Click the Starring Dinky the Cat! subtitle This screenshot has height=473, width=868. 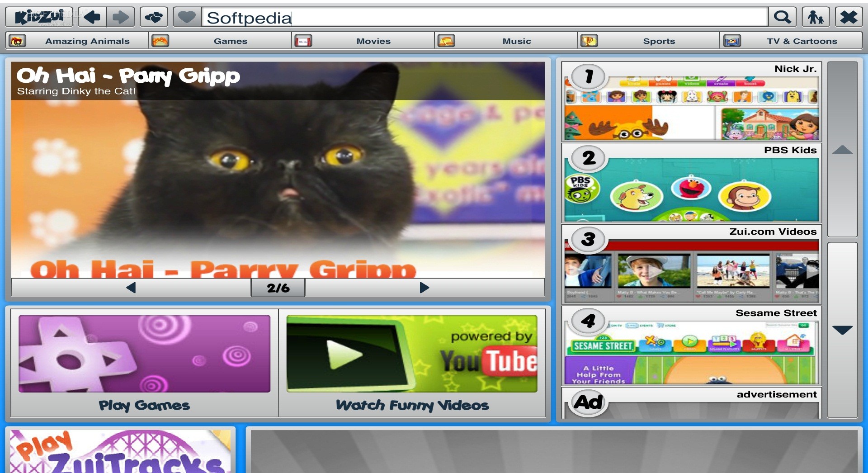click(x=76, y=91)
